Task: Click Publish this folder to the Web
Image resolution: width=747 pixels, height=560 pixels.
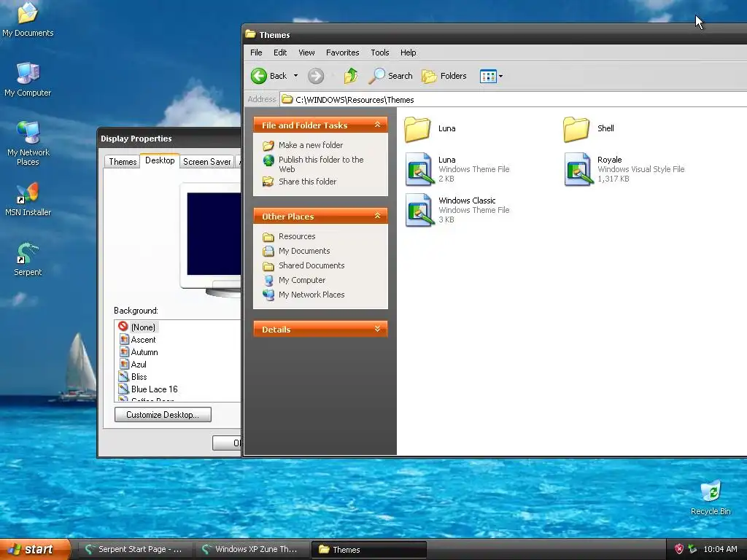Action: (321, 164)
